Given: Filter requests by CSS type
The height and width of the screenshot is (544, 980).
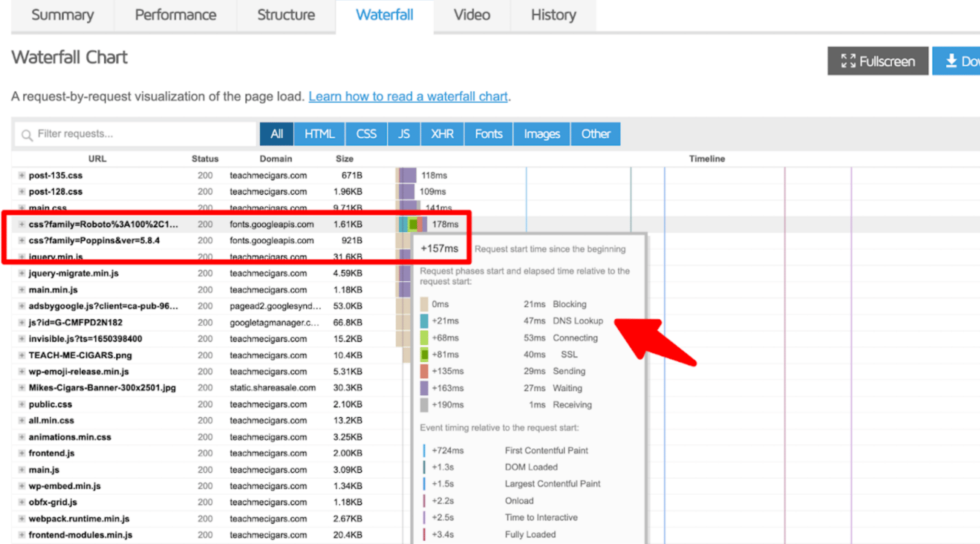Looking at the screenshot, I should (x=366, y=134).
